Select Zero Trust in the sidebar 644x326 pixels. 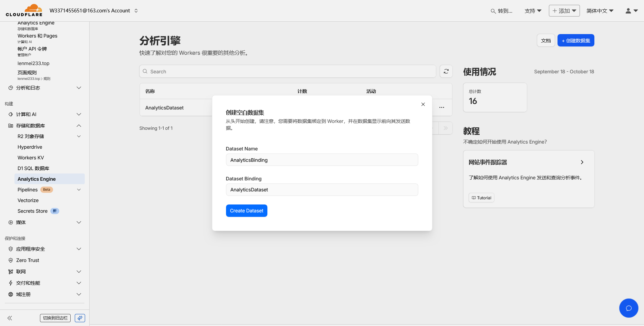point(27,260)
